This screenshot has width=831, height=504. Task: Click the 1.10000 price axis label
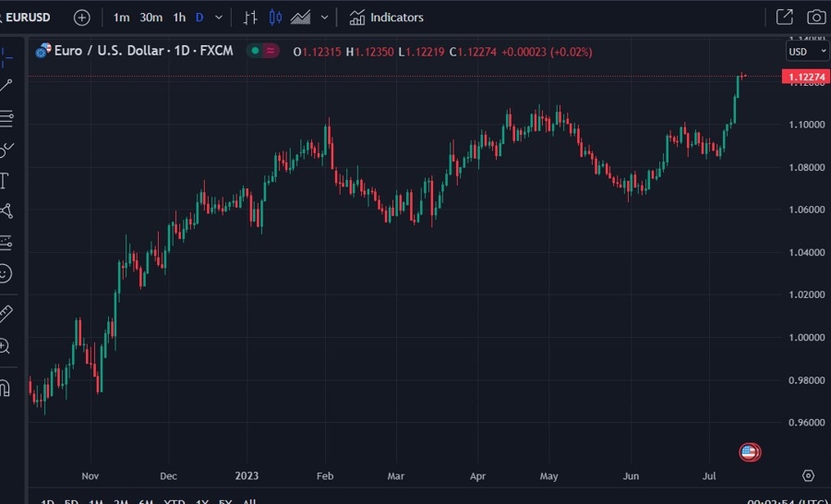[x=807, y=125]
